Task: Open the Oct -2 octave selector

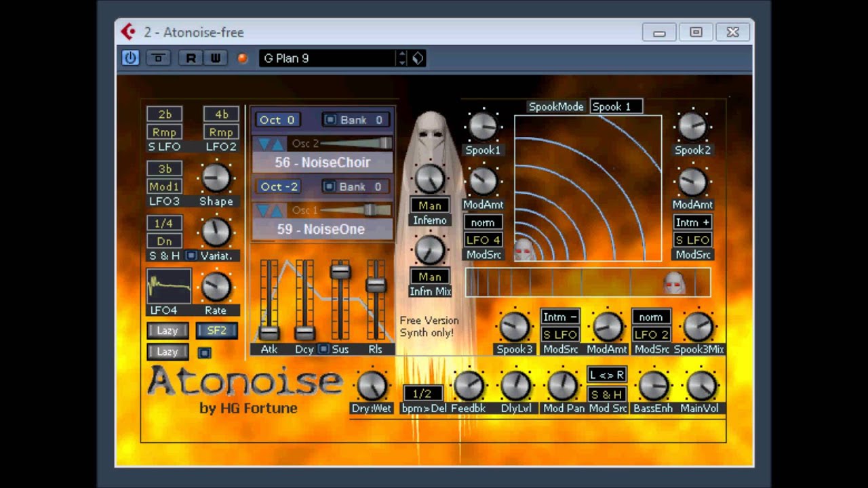Action: click(279, 186)
